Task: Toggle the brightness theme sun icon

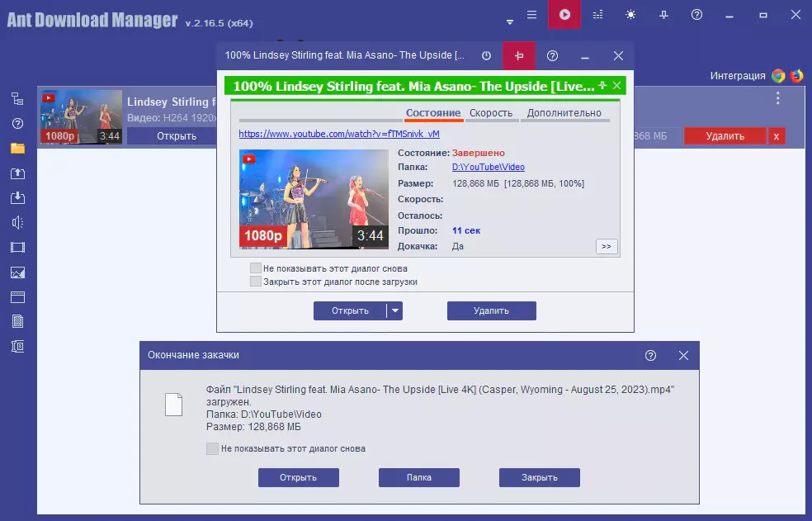Action: [x=631, y=15]
